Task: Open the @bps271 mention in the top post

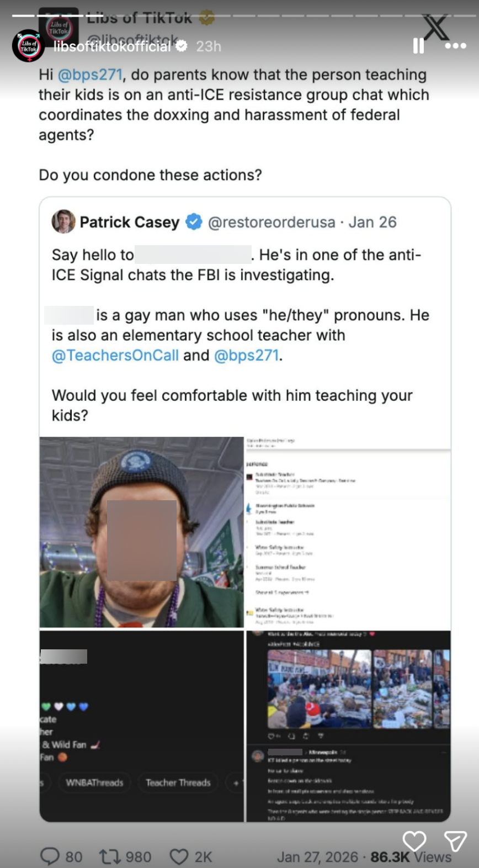Action: (91, 75)
